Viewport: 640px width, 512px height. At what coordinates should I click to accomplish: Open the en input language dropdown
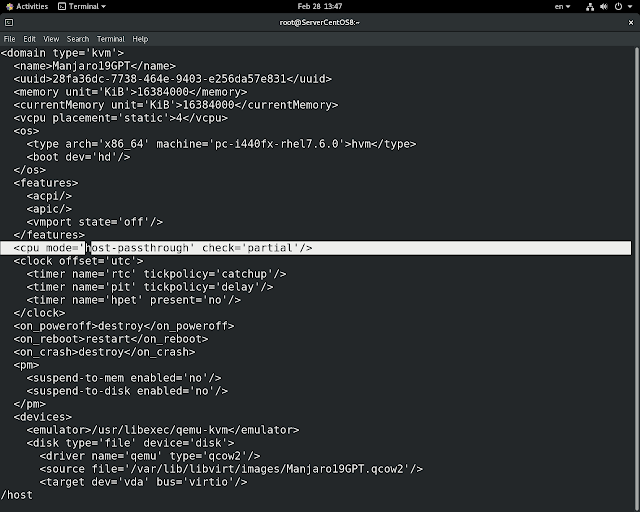562,7
